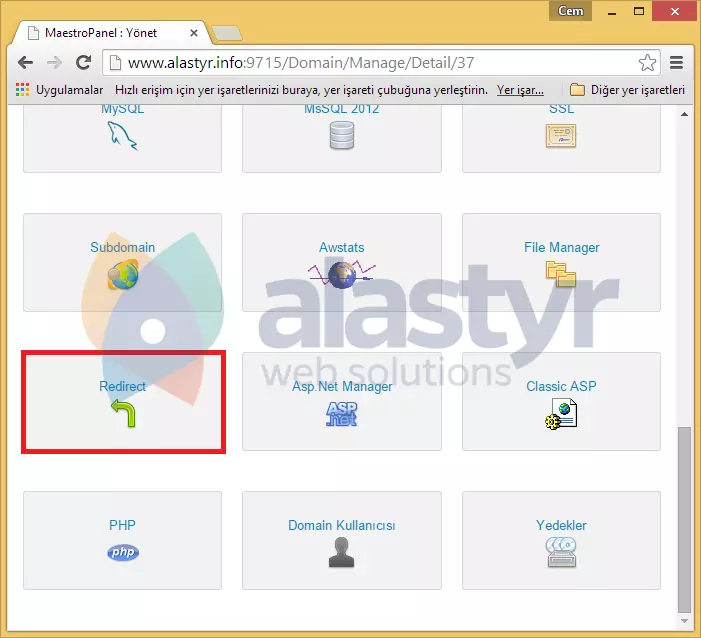Close the MaestroPanel : Yönet tab

[194, 33]
